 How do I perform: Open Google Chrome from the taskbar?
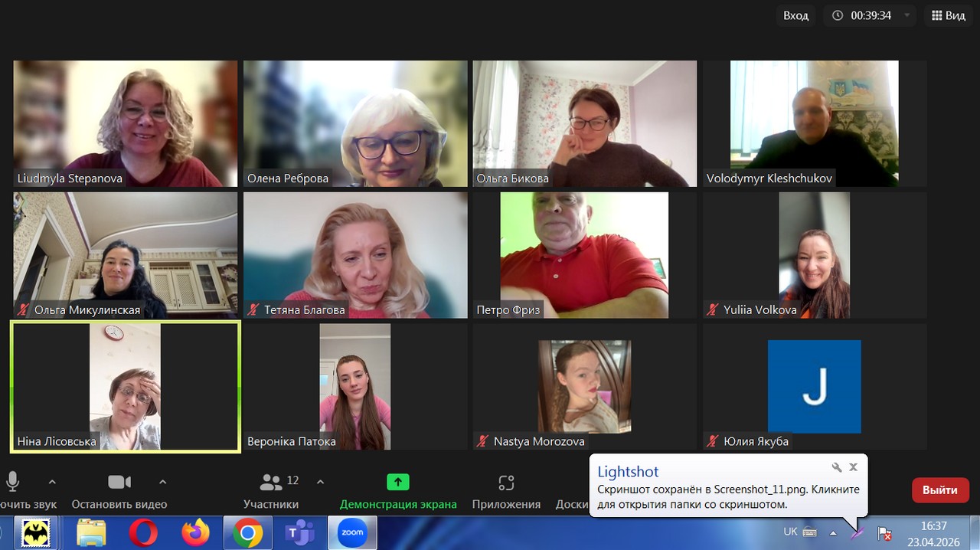point(247,533)
